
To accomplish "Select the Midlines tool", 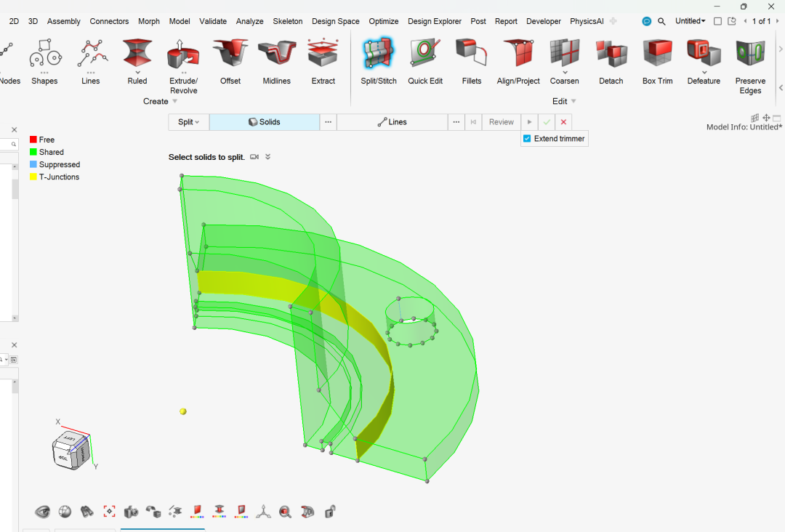I will coord(277,55).
